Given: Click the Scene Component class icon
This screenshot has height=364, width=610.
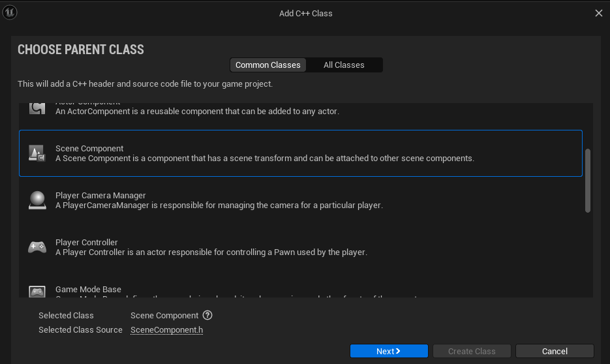Looking at the screenshot, I should pos(37,153).
